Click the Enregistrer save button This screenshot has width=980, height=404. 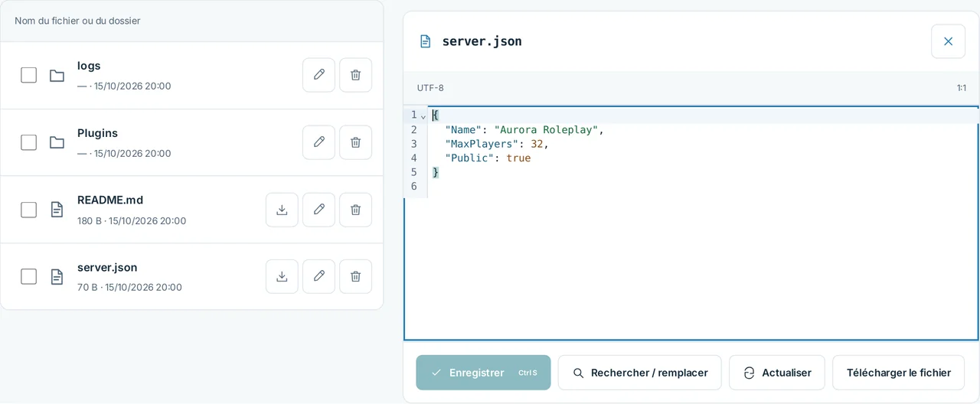[483, 373]
